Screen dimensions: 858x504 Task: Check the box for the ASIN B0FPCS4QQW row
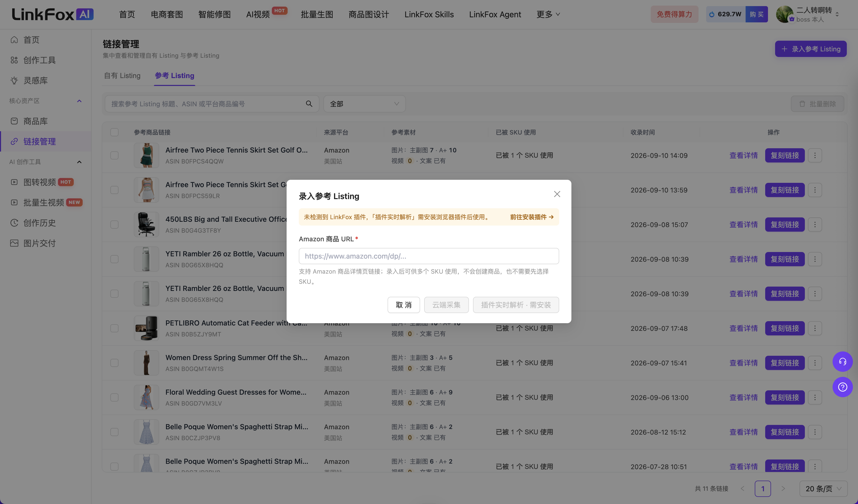click(114, 155)
